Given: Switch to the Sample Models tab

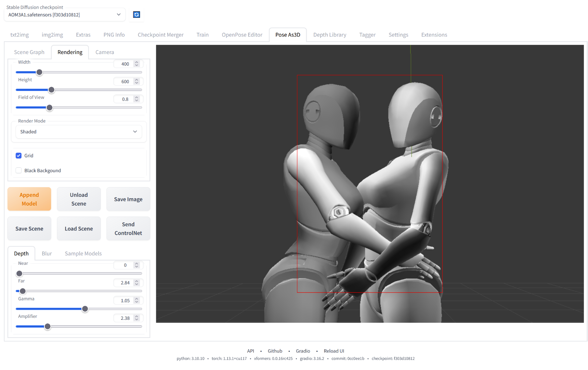Looking at the screenshot, I should pyautogui.click(x=83, y=253).
